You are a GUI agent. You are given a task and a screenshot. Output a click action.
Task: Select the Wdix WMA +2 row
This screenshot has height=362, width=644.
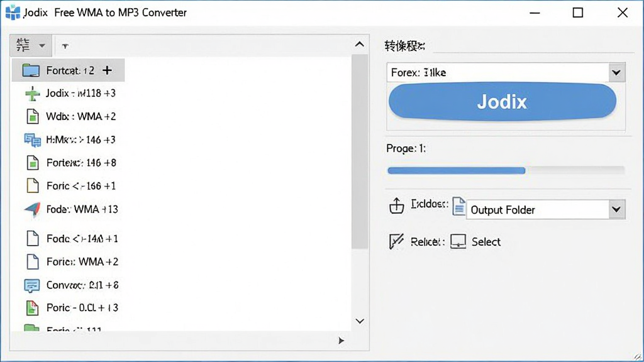(70, 116)
